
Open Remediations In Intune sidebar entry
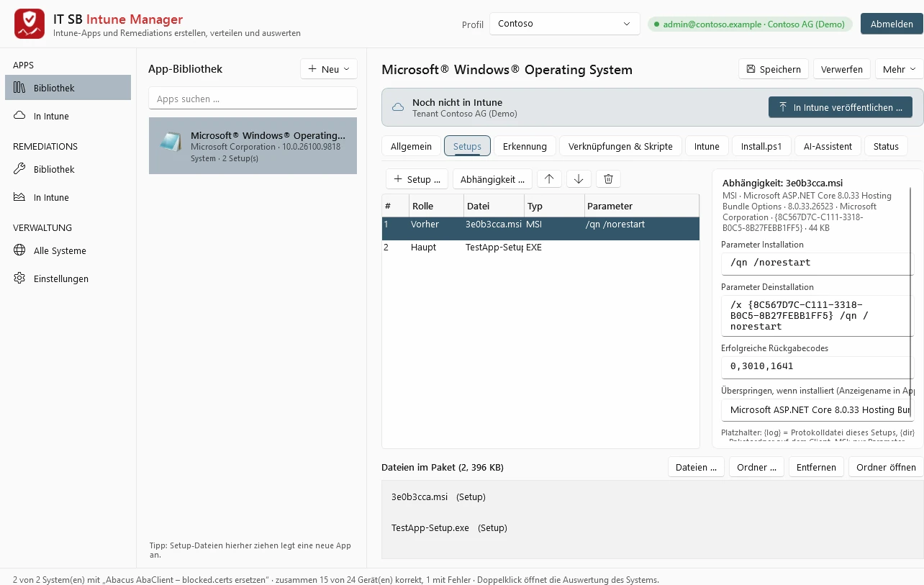coord(68,197)
